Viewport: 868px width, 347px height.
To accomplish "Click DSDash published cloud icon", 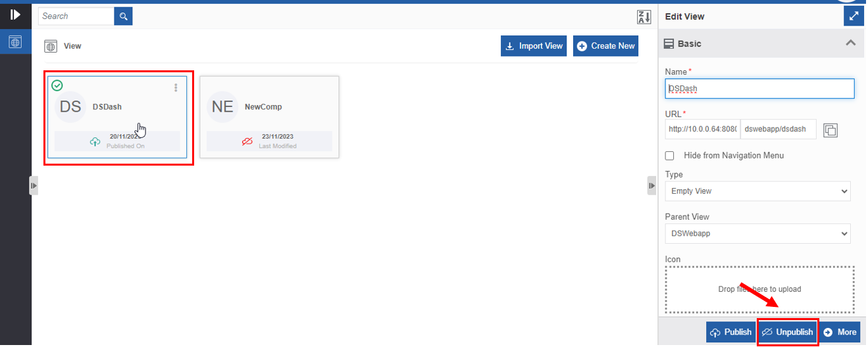I will pos(95,141).
